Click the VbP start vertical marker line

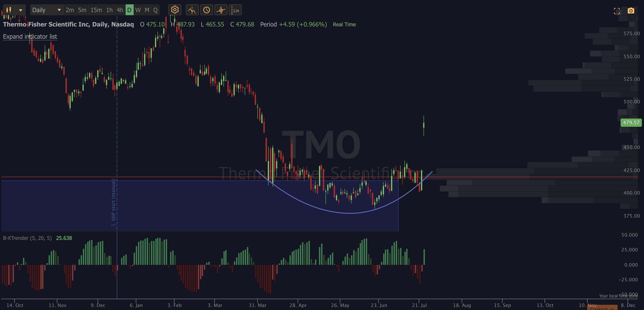point(117,158)
